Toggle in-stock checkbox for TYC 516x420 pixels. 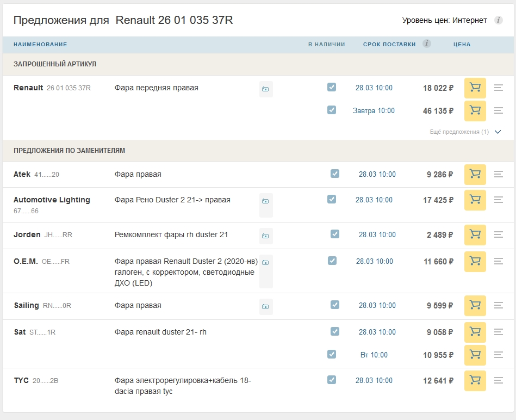tap(332, 380)
